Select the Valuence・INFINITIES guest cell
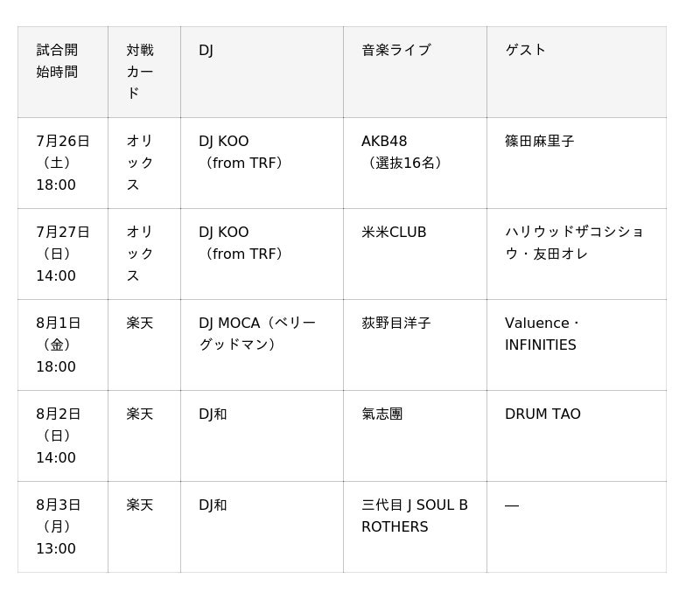Image resolution: width=700 pixels, height=599 pixels. pos(542,334)
